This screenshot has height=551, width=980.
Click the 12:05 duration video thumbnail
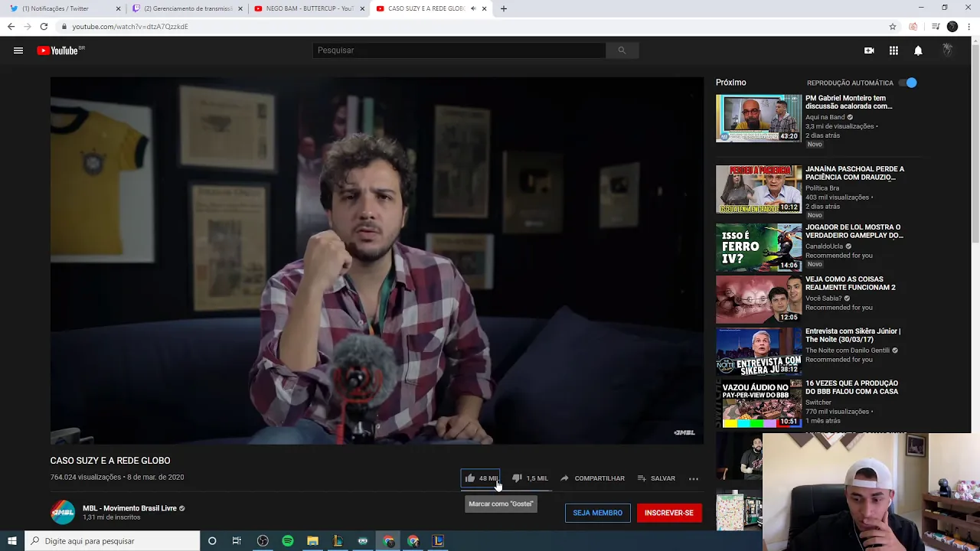(x=759, y=299)
